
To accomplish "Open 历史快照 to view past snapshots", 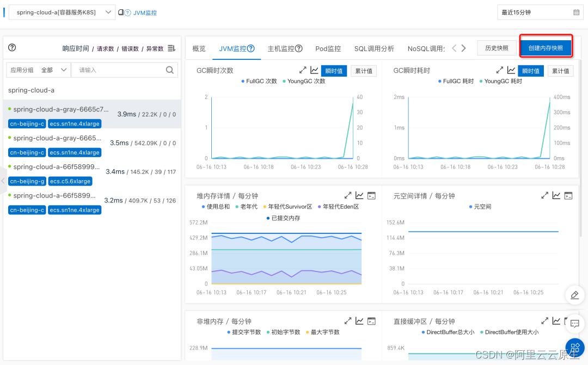I will (496, 47).
